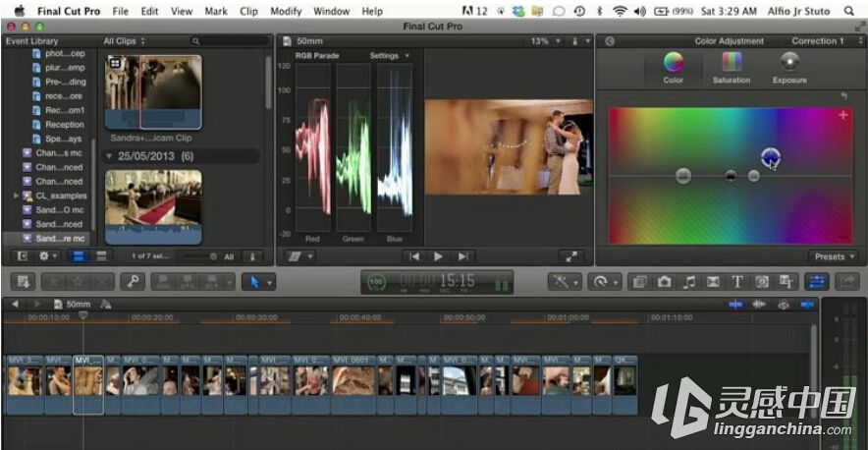
Task: Open the Modify menu
Action: (x=286, y=11)
